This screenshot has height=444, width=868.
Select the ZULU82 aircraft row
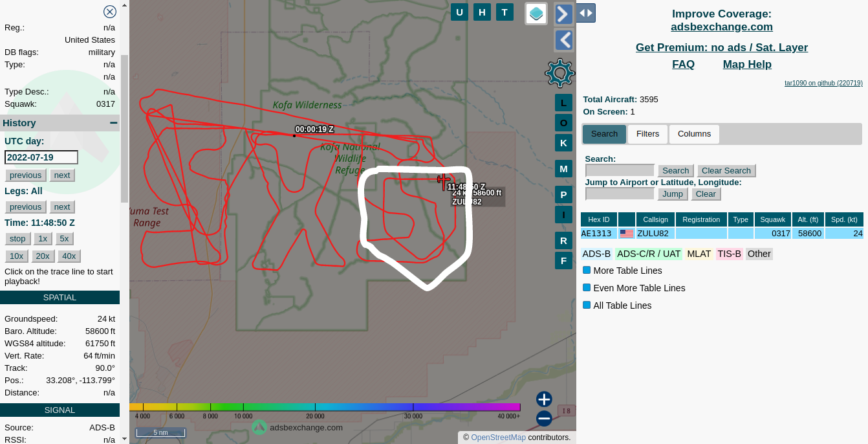(x=722, y=234)
